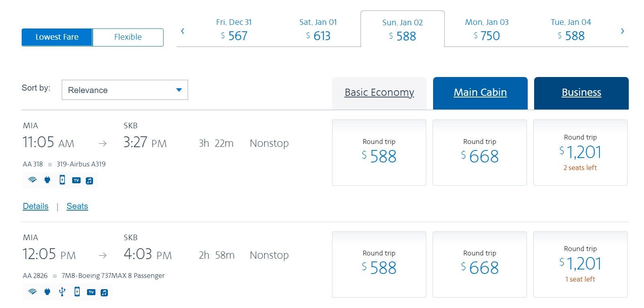Switch to Flexible fare option
The image size is (644, 308).
click(x=128, y=37)
